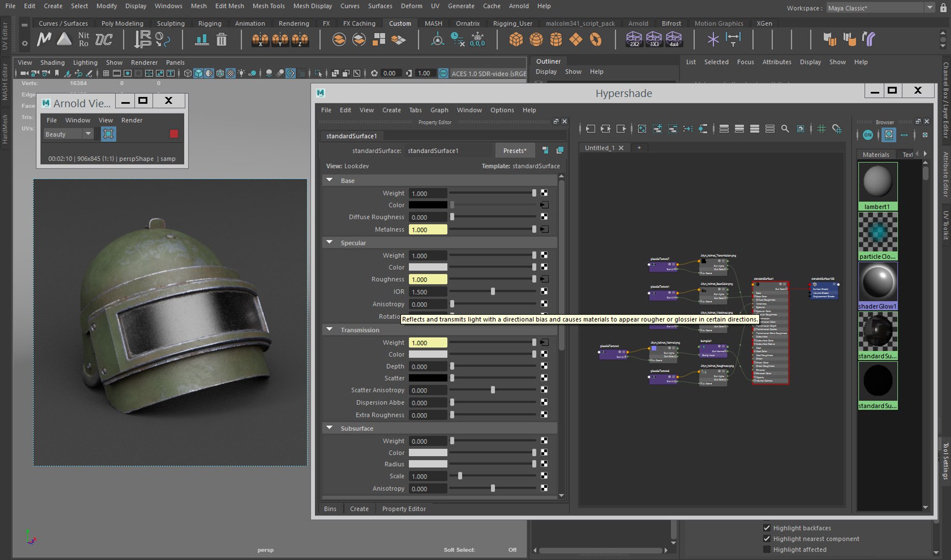Switch to the Arnold shelf tab
951x560 pixels.
point(638,23)
